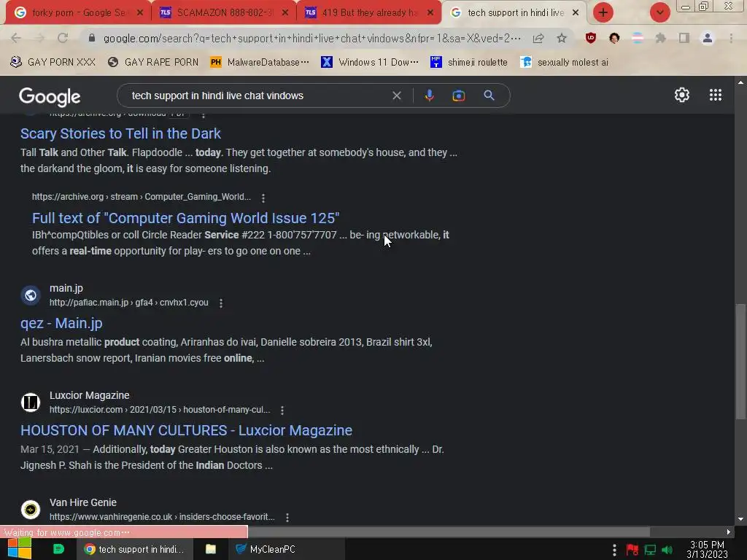
Task: Open a new tab with the plus button
Action: (x=603, y=12)
